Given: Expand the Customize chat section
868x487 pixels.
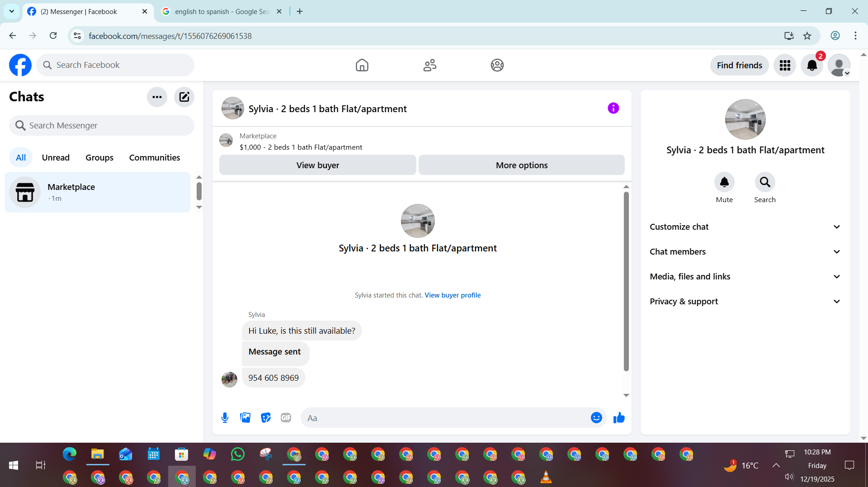Looking at the screenshot, I should click(745, 227).
